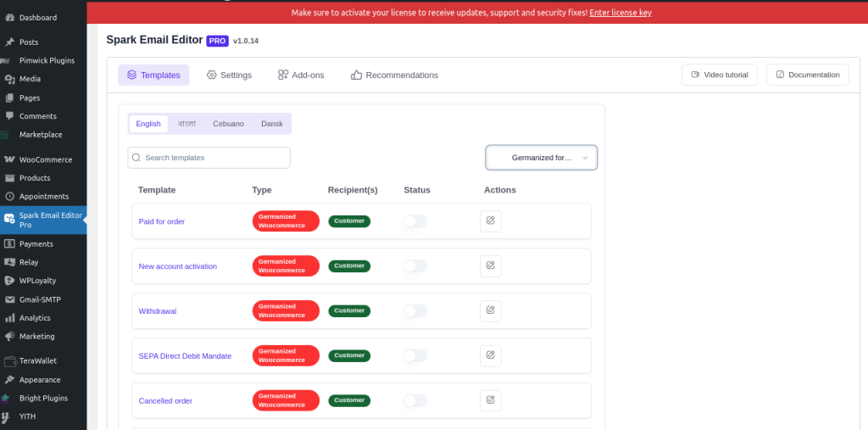
Task: Click the YITH icon in sidebar
Action: coord(6,416)
